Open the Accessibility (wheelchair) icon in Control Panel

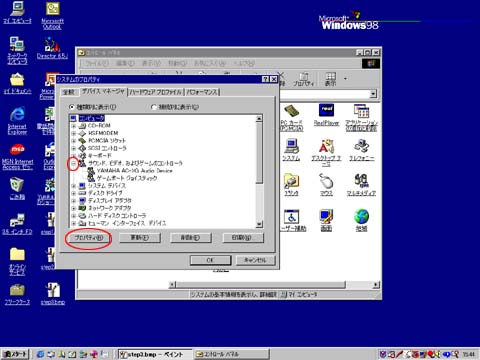tap(291, 217)
